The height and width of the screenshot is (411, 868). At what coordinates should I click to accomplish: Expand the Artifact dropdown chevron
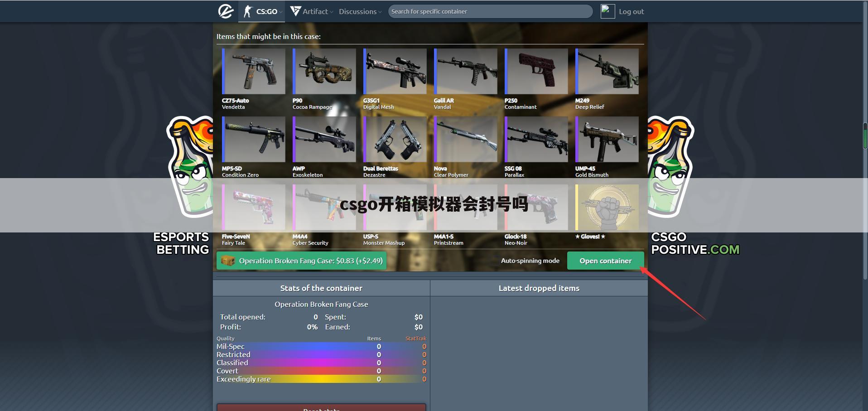332,12
